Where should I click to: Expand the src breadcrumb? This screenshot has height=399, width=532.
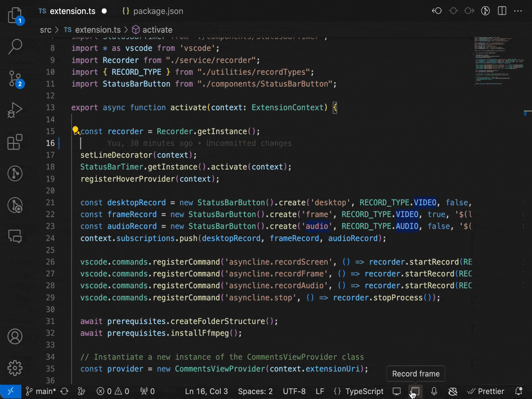(45, 30)
